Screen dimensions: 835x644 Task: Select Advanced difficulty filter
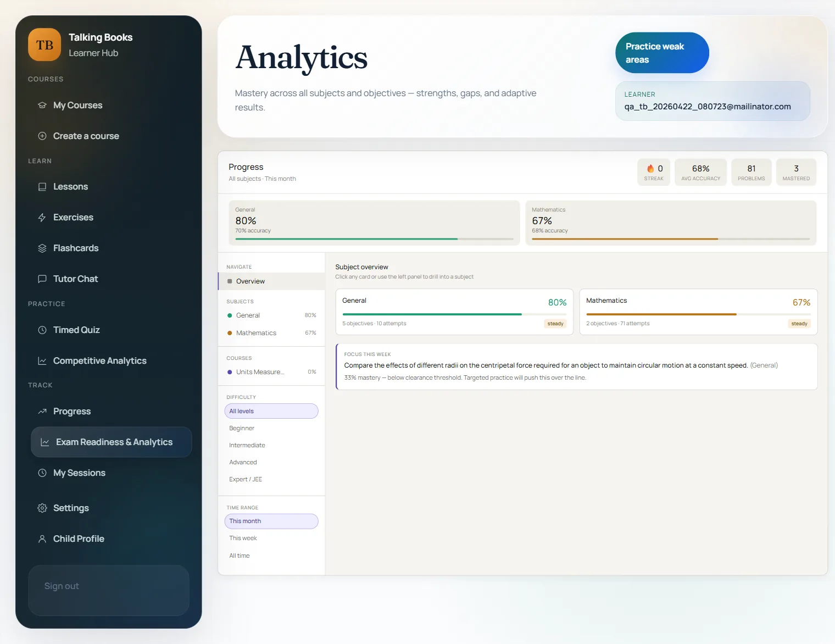coord(271,462)
